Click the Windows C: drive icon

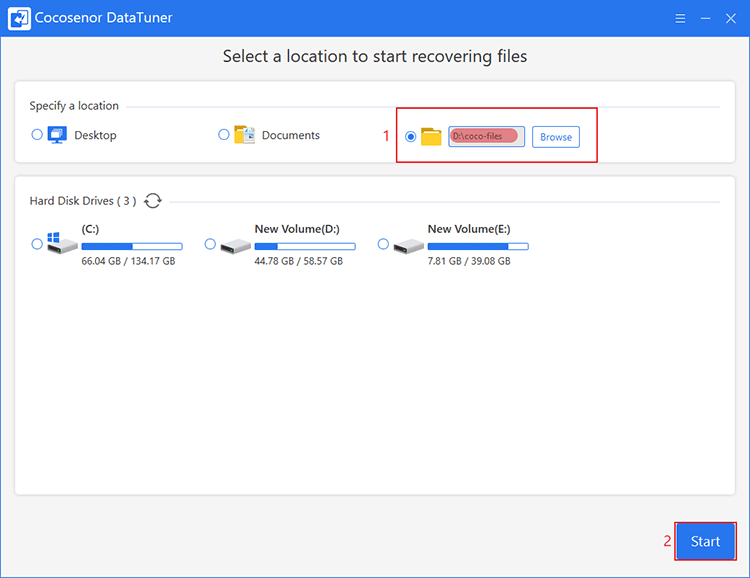(x=62, y=244)
